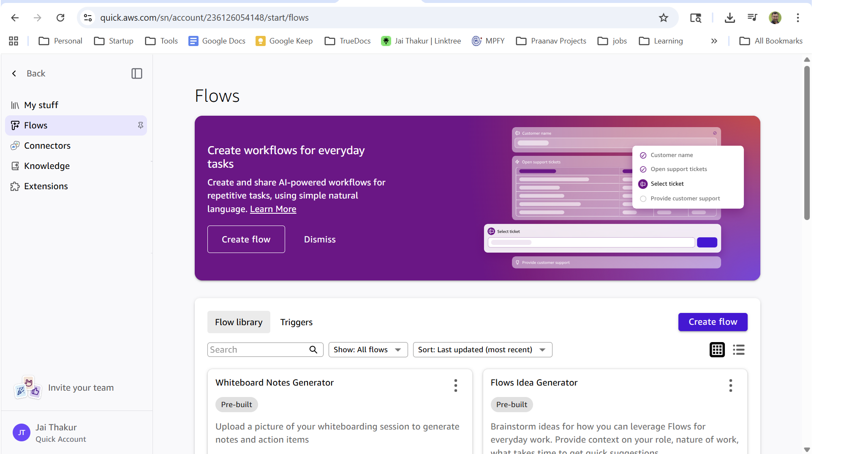Switch to grid view
The width and height of the screenshot is (868, 454).
(x=717, y=350)
